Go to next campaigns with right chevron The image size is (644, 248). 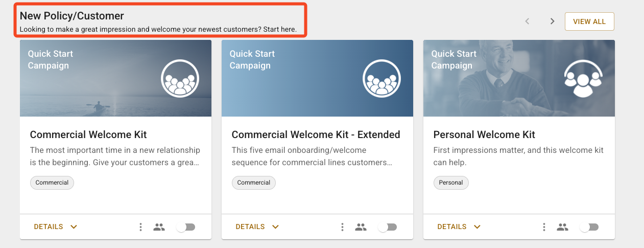coord(552,21)
